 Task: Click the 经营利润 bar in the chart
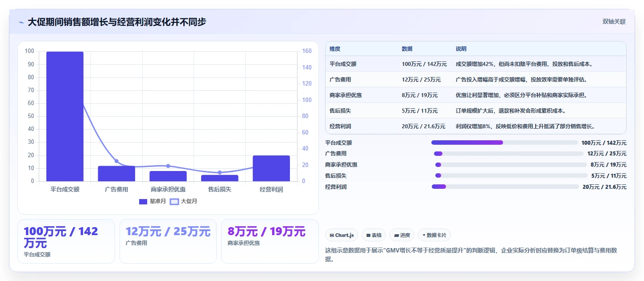pos(271,168)
